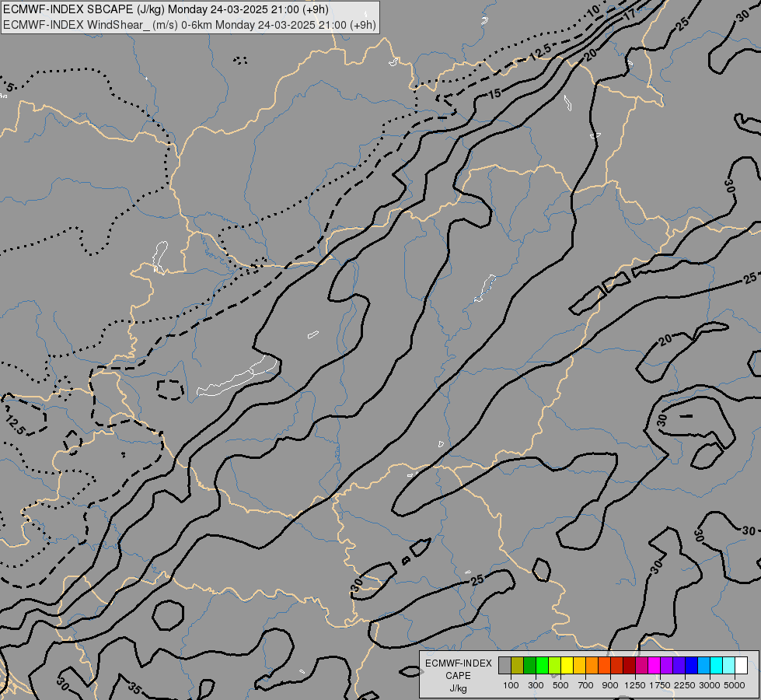Click the indigo legend swatch
761x700 pixels.
(679, 665)
